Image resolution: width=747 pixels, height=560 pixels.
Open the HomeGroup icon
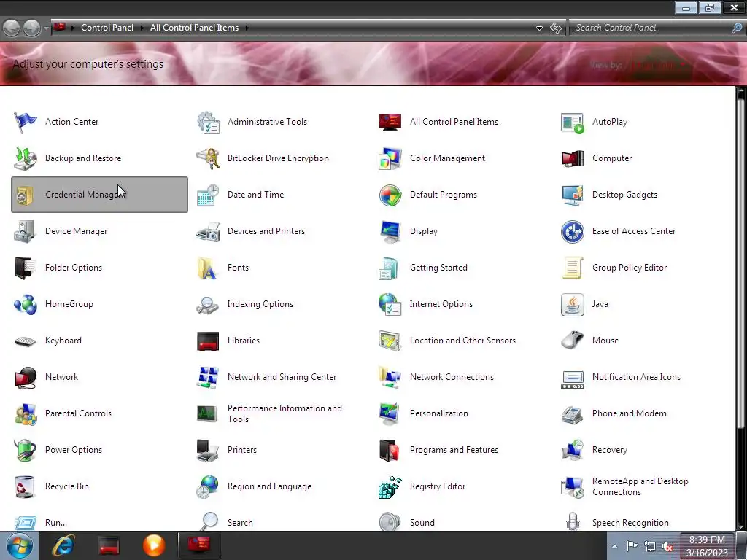[25, 304]
